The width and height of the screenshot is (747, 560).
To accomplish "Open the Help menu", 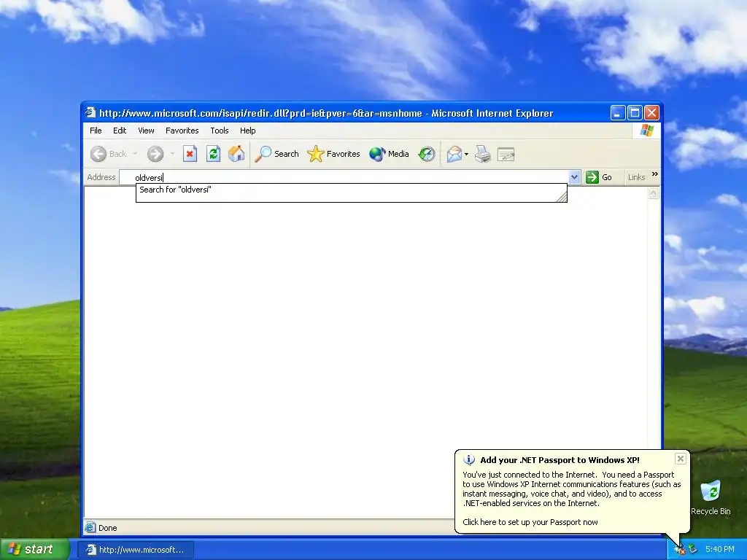I will pos(248,131).
